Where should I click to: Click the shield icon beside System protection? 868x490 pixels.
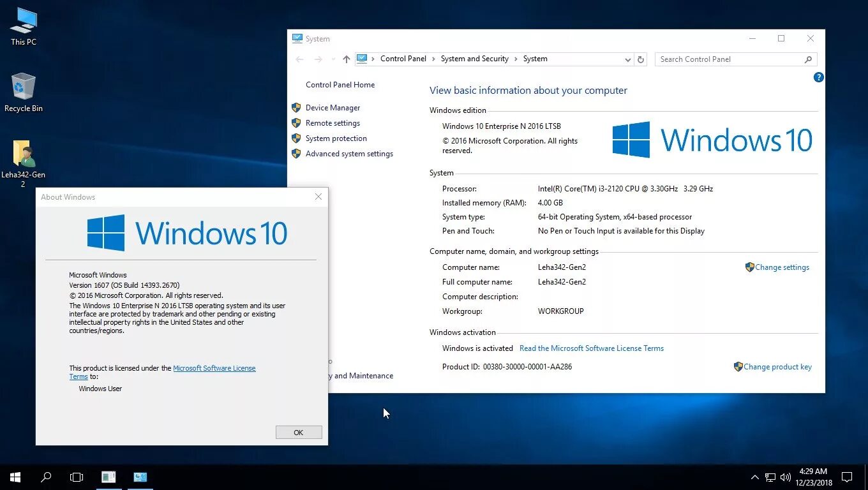296,138
